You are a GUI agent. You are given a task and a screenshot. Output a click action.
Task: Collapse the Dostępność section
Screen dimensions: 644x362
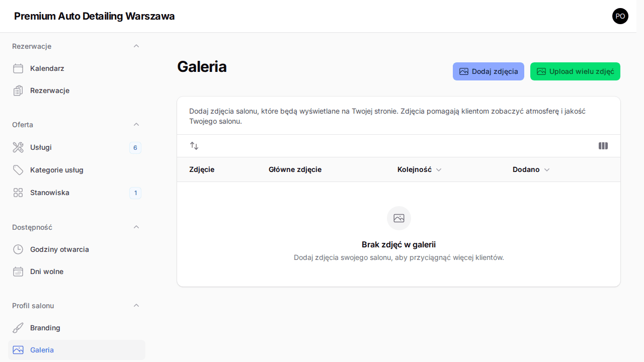[136, 227]
